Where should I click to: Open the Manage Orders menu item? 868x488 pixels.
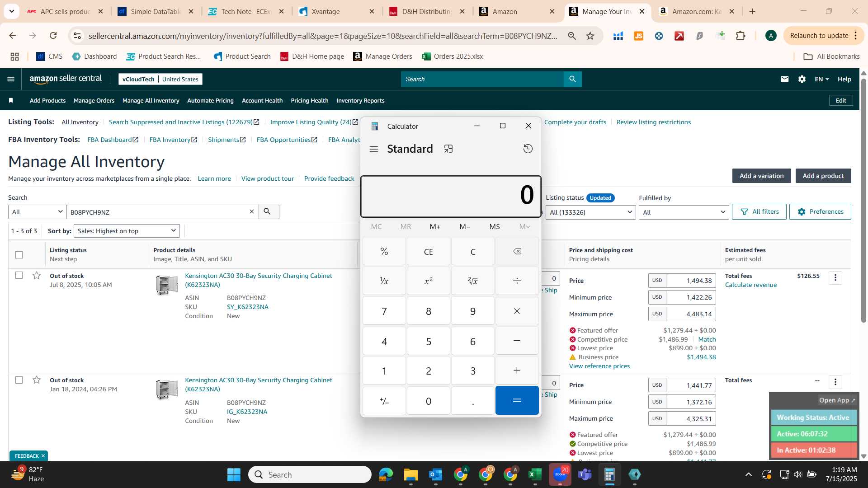coord(94,101)
